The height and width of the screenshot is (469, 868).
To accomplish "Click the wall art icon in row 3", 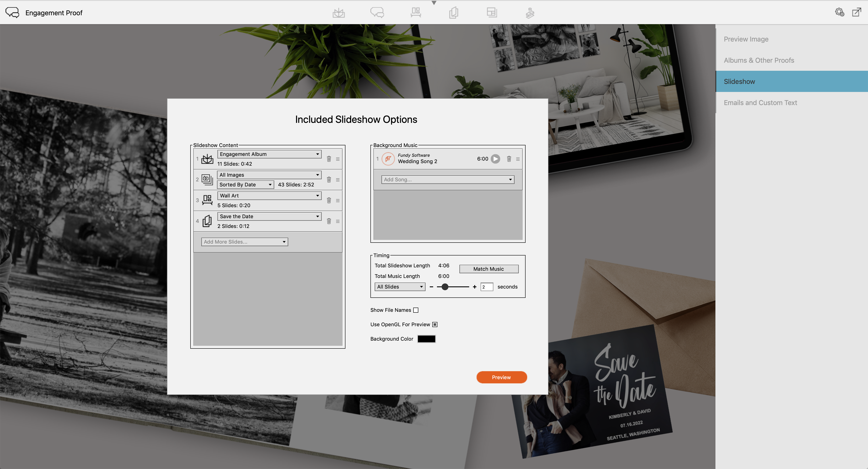I will click(207, 200).
